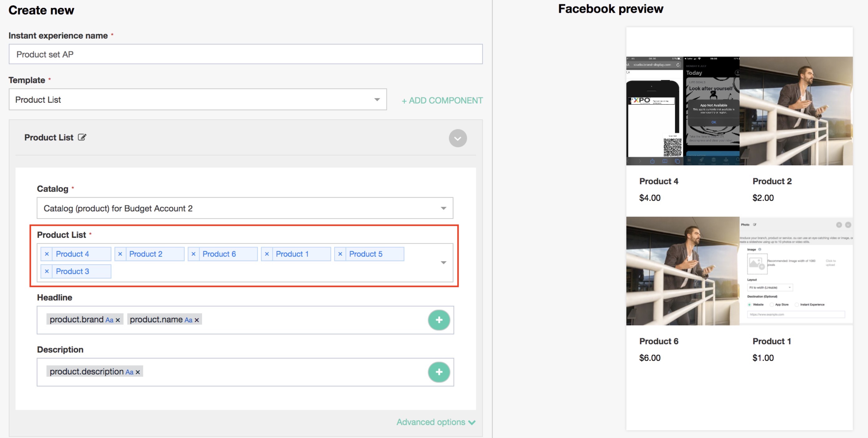Expand the Product List multi-select arrow
Viewport: 868px width, 438px height.
[x=443, y=263]
